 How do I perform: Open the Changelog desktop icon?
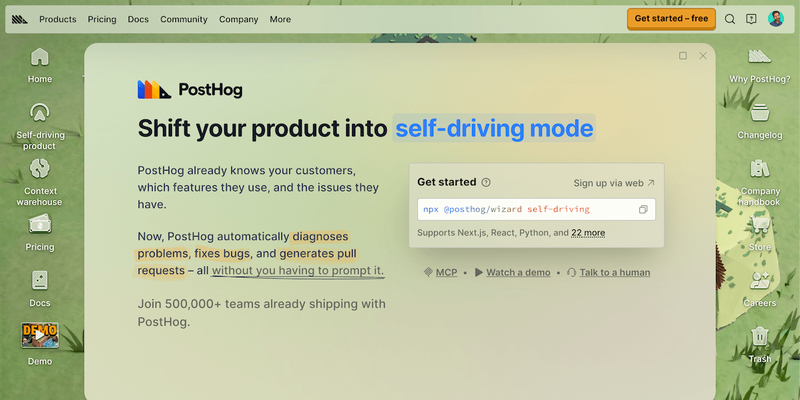click(x=760, y=121)
